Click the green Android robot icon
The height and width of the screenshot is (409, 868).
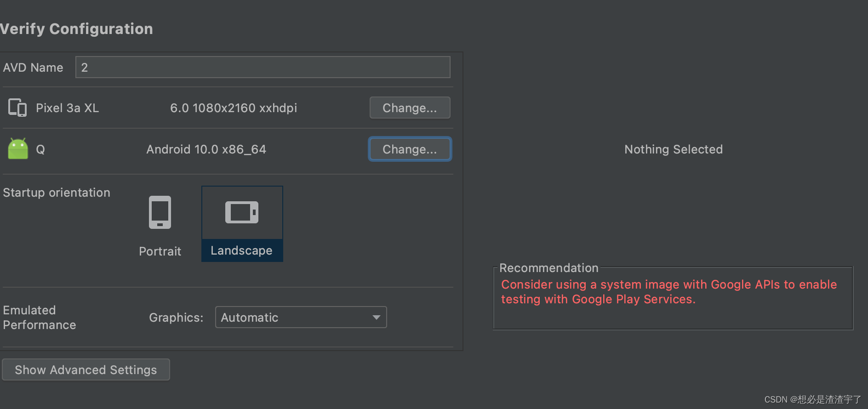pos(18,149)
